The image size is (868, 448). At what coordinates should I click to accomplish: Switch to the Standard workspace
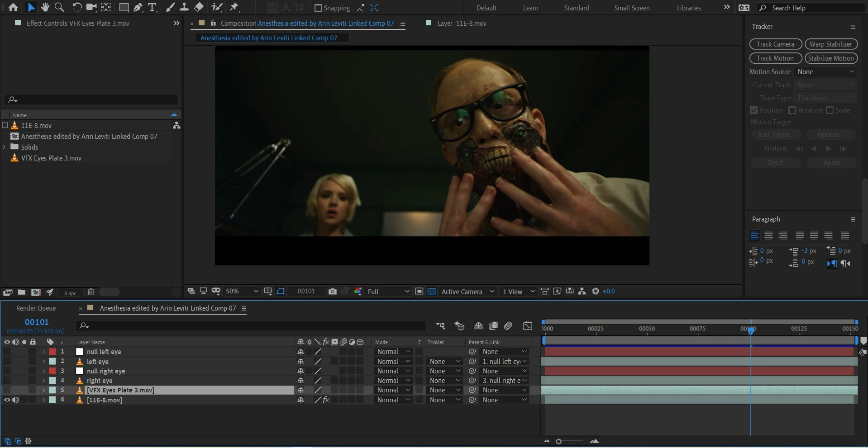[577, 8]
